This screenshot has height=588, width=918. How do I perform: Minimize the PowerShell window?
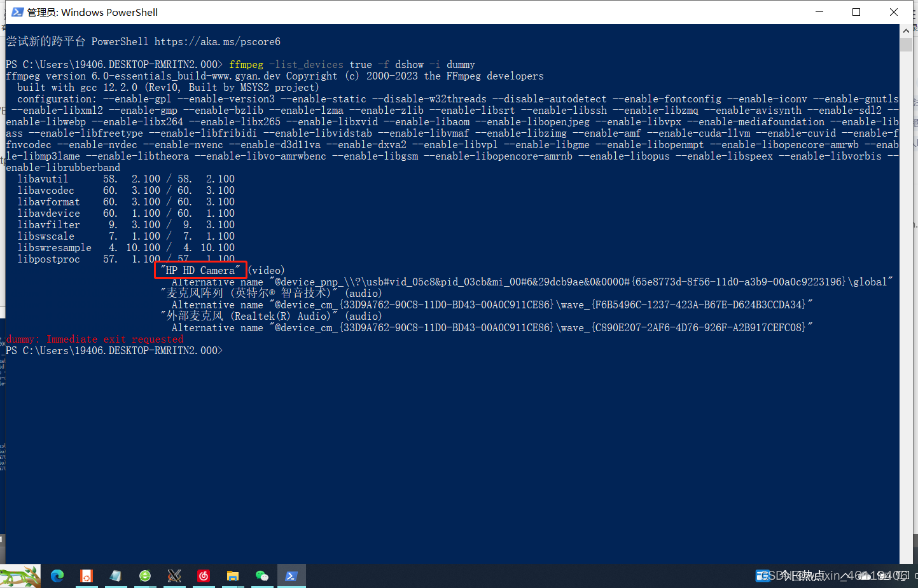(x=819, y=12)
